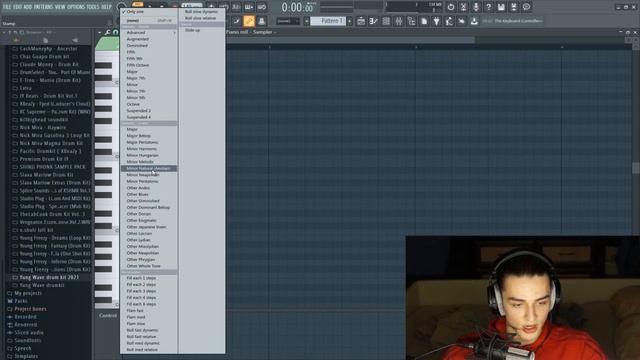
Task: Click the save project disk icon
Action: coord(501,7)
